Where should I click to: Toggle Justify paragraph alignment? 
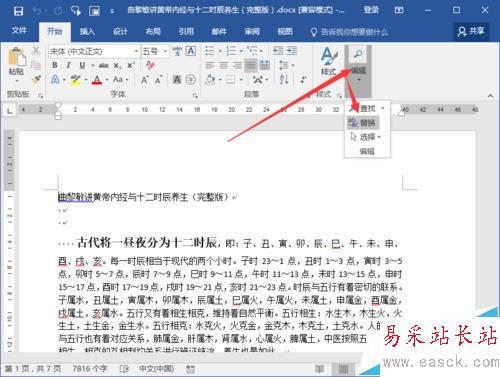pyautogui.click(x=251, y=65)
